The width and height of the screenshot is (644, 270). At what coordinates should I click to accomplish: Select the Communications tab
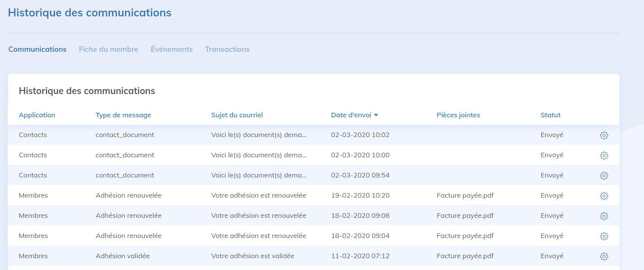click(37, 49)
